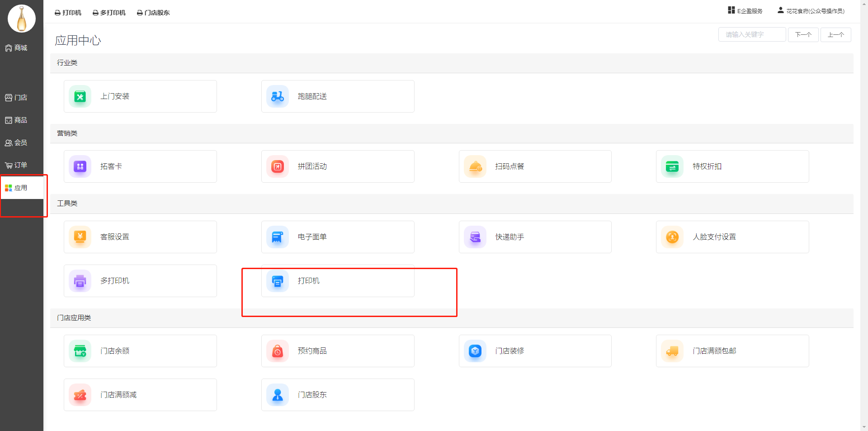The width and height of the screenshot is (868, 431).
Task: Focus the 请输入关键字 search field
Action: (752, 35)
